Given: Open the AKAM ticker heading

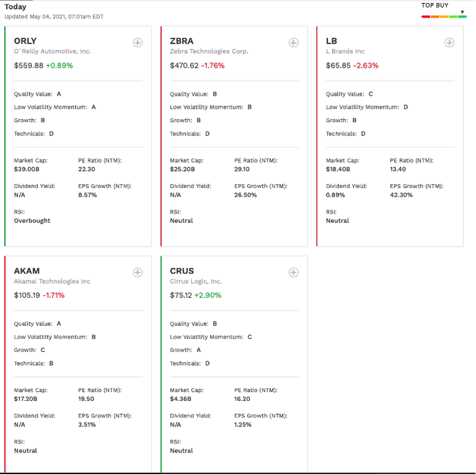Looking at the screenshot, I should 27,271.
